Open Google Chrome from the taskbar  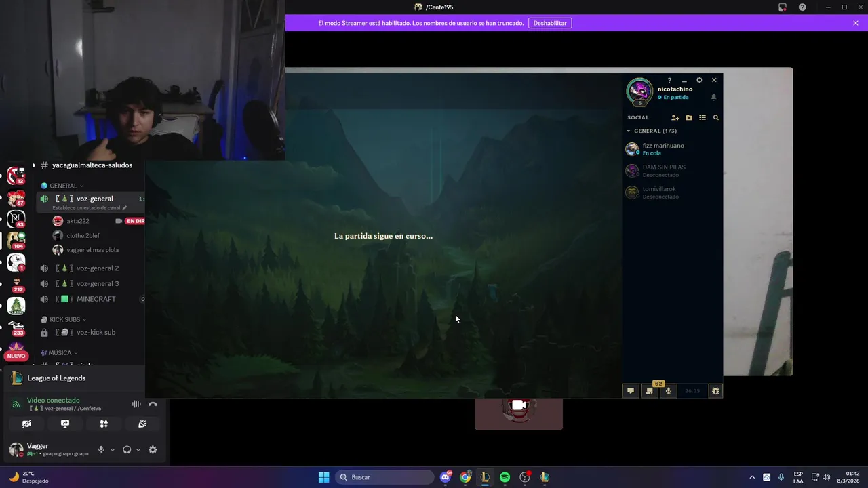coord(465,477)
